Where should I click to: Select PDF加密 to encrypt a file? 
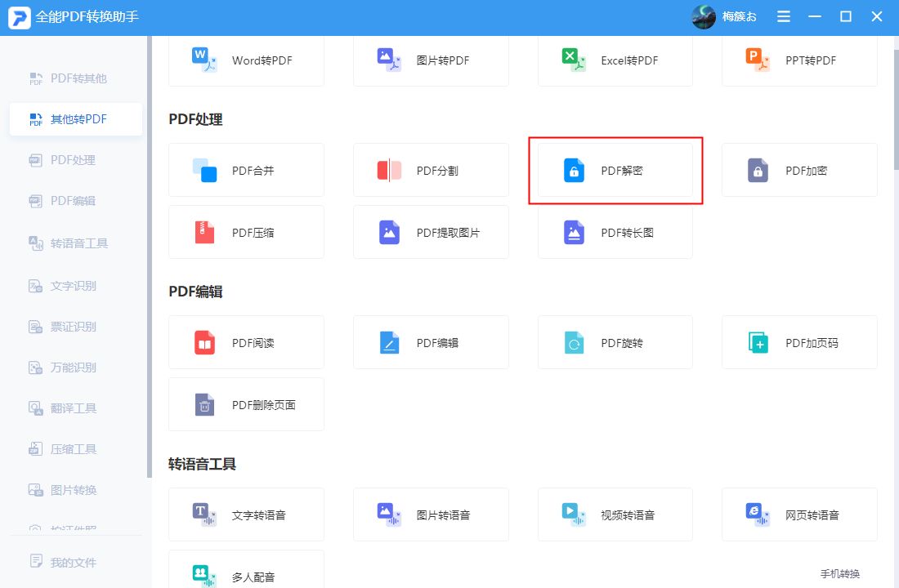798,170
